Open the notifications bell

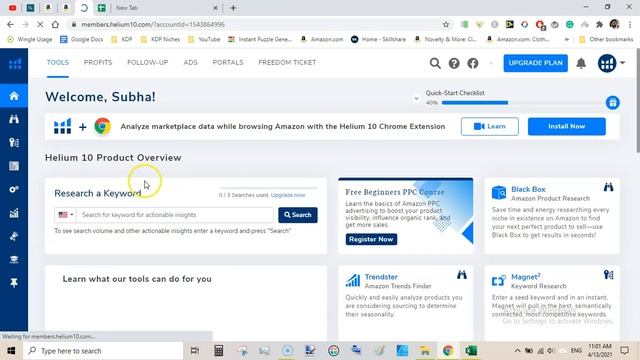581,63
